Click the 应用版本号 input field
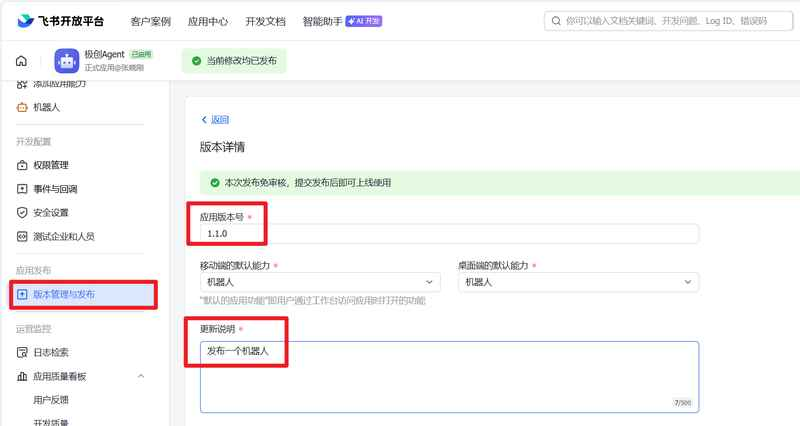 [449, 233]
